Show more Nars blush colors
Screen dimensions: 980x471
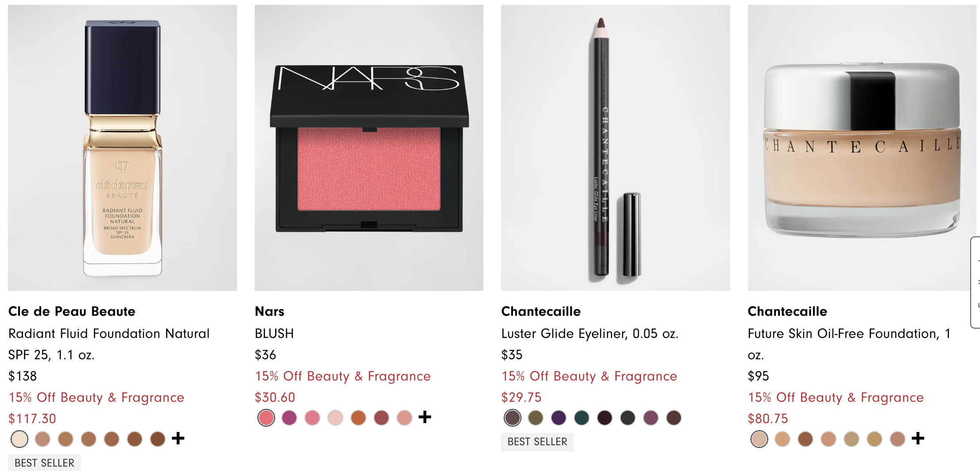click(x=425, y=417)
